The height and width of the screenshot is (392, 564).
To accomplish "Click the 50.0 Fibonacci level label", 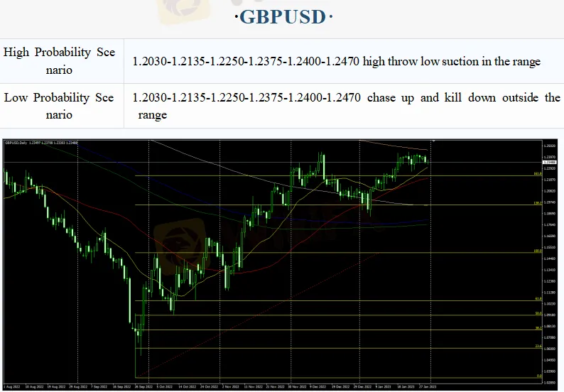I will (x=538, y=313).
